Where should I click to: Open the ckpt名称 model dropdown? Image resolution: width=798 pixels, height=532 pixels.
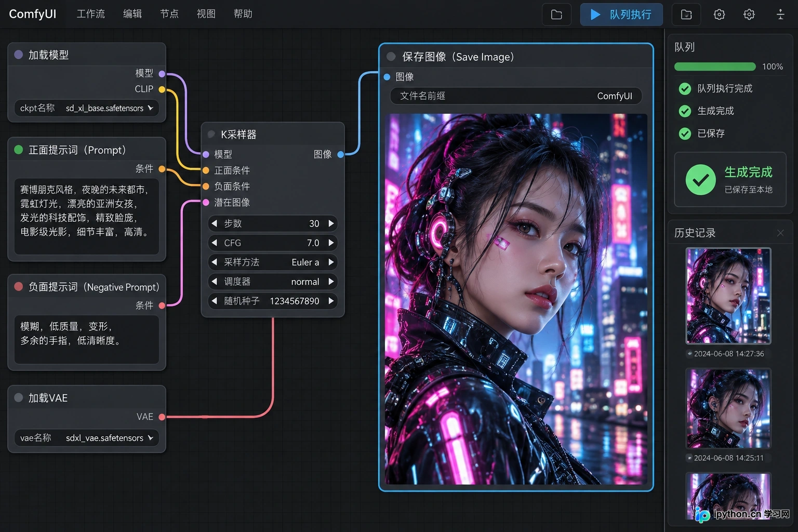pyautogui.click(x=86, y=108)
